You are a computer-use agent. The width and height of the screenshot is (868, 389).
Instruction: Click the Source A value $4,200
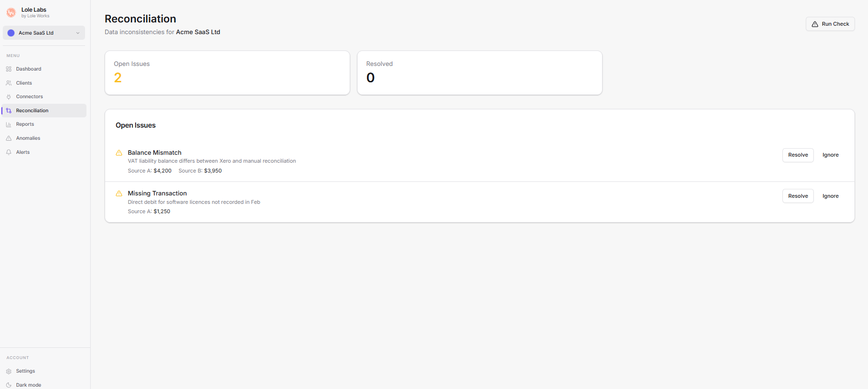(x=163, y=171)
